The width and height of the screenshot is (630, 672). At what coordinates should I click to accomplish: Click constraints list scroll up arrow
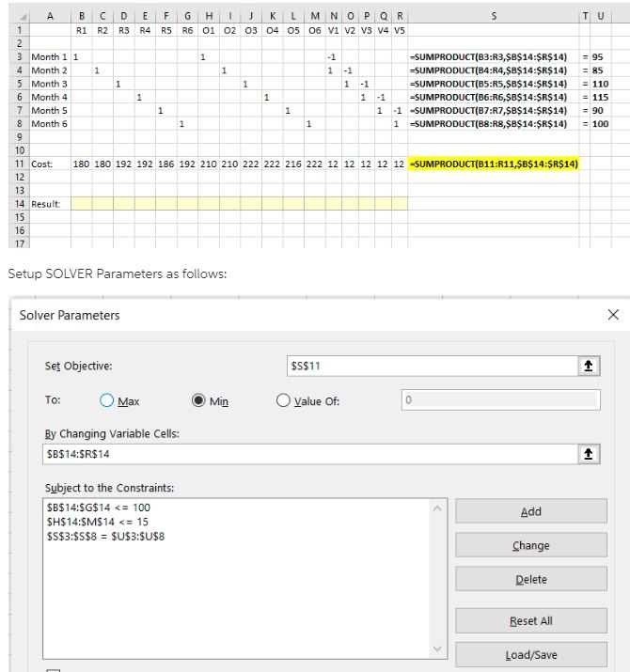click(437, 508)
